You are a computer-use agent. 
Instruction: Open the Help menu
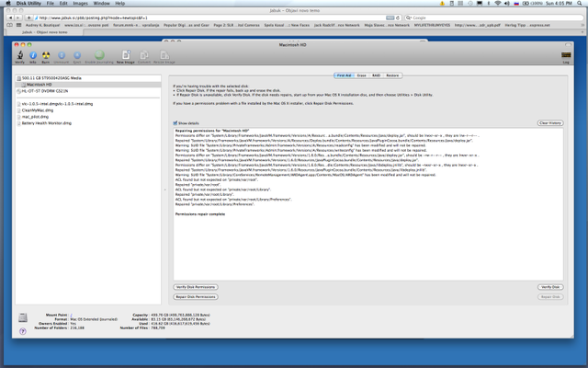point(120,3)
